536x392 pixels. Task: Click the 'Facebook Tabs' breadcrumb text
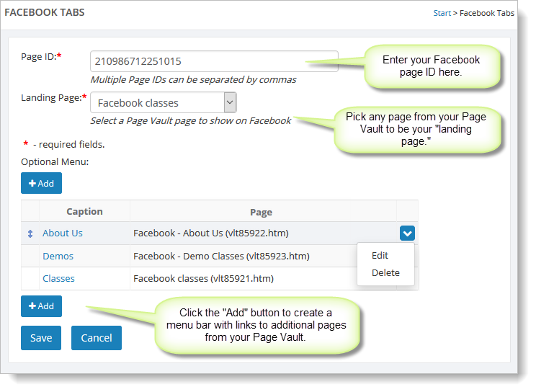click(487, 13)
